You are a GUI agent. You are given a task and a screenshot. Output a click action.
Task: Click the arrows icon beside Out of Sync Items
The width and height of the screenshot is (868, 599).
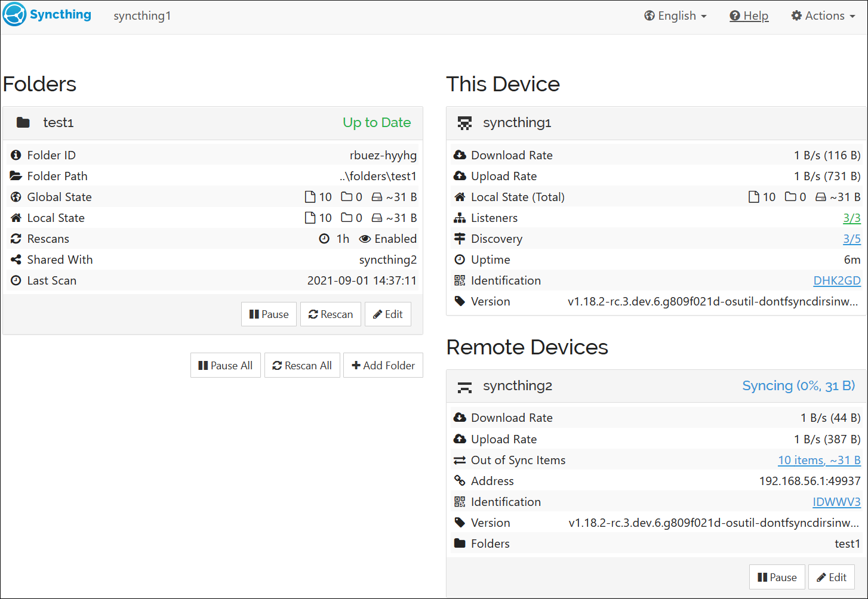coord(460,460)
